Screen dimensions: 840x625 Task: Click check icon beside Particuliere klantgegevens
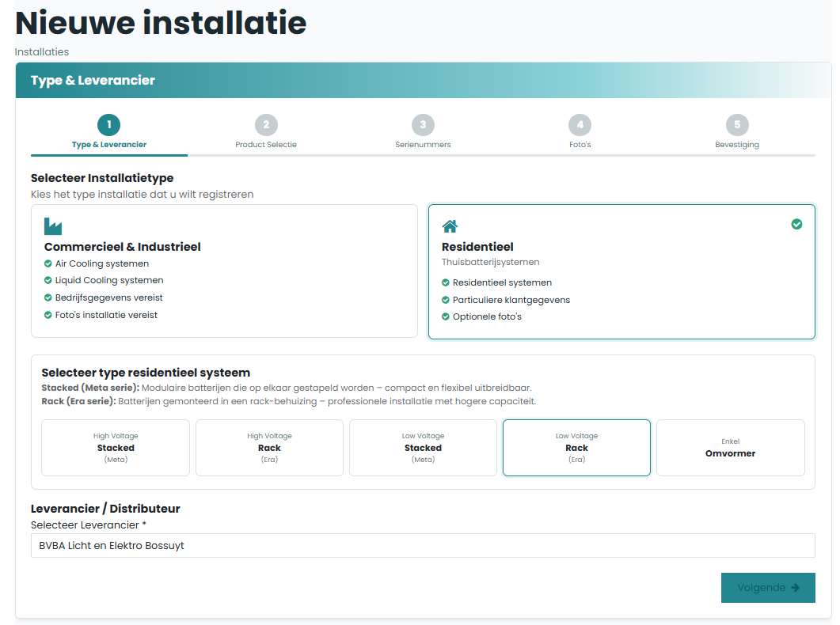point(445,300)
